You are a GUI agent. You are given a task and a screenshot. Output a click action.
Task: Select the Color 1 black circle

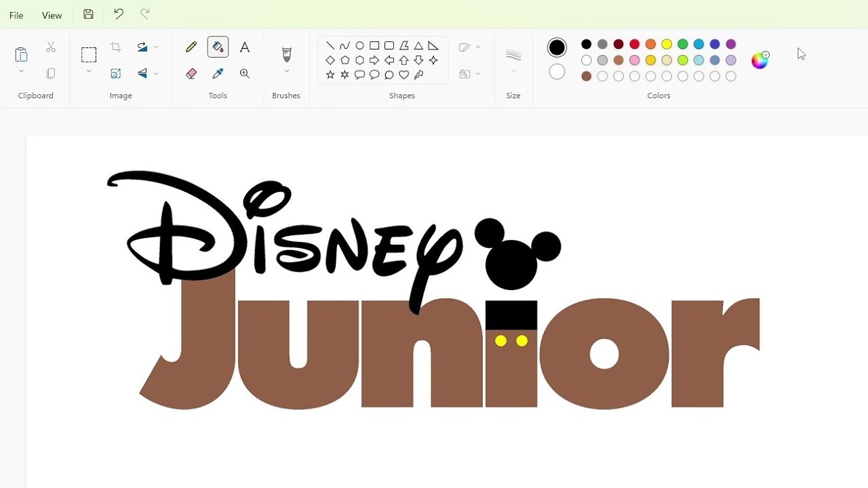(x=557, y=47)
